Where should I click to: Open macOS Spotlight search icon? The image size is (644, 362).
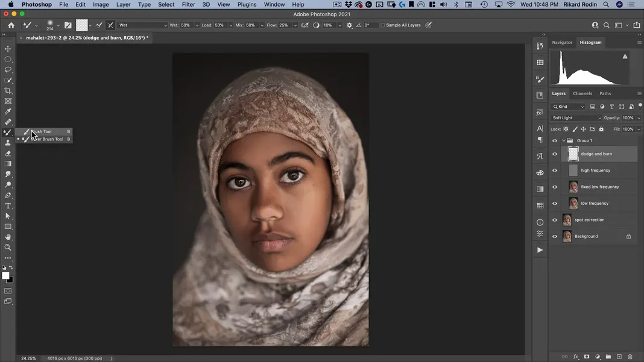[606, 4]
